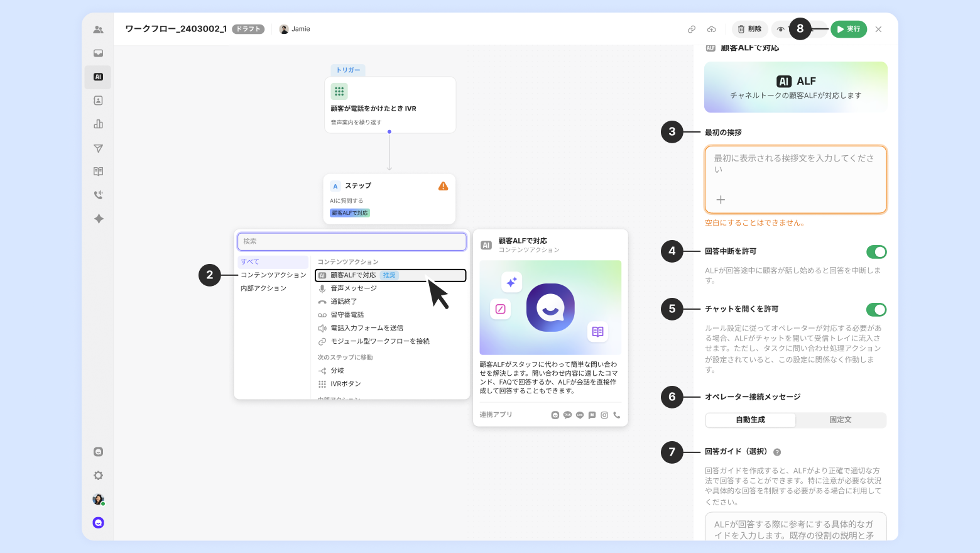This screenshot has width=980, height=553.
Task: Click the 顧客ALF preview illustration
Action: [x=550, y=308]
